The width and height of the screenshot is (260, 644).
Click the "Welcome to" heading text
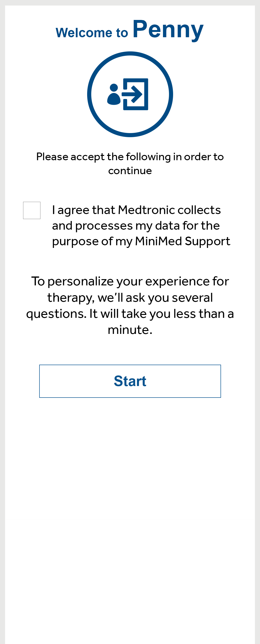coord(92,33)
